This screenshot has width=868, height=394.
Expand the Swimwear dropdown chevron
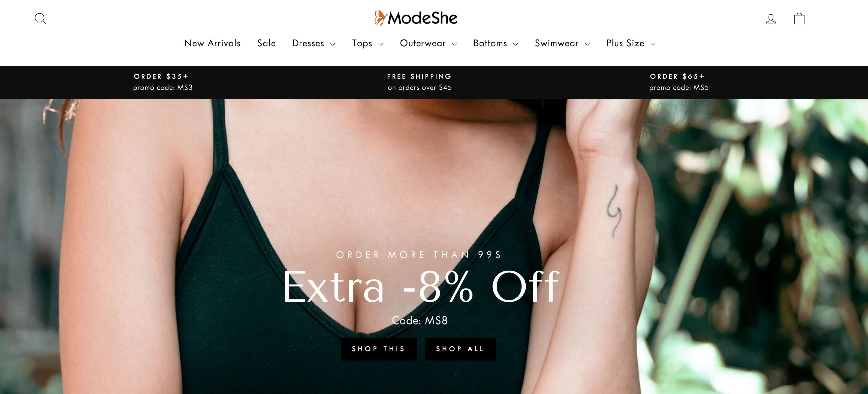coord(587,44)
